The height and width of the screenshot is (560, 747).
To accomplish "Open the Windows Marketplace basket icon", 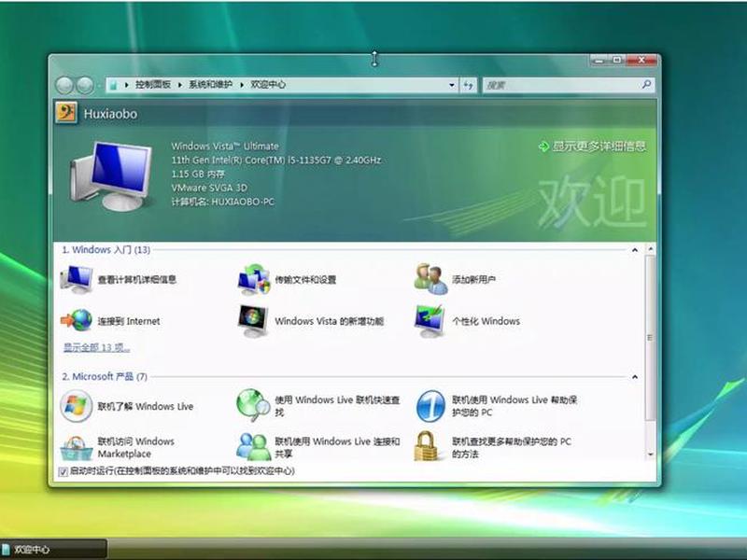I will click(x=77, y=448).
